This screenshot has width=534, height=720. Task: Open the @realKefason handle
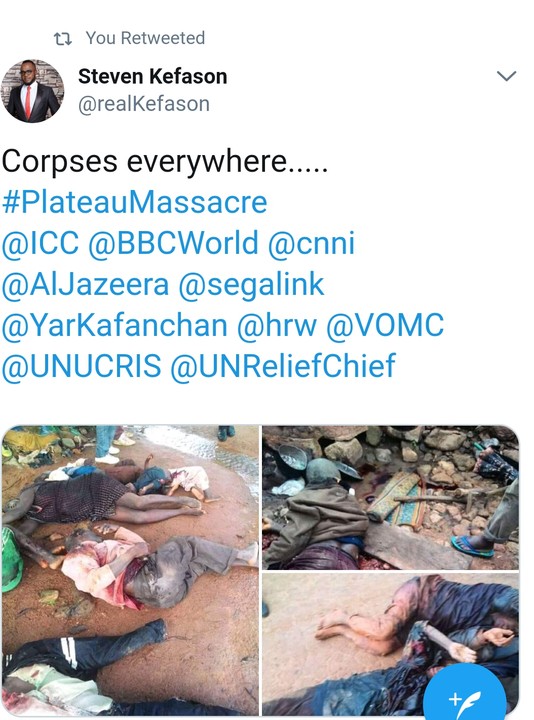point(144,104)
